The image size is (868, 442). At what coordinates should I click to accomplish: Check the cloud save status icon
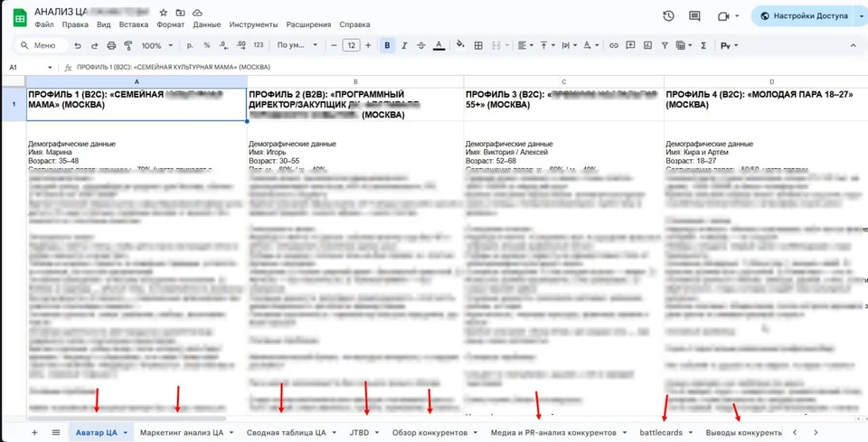point(197,12)
